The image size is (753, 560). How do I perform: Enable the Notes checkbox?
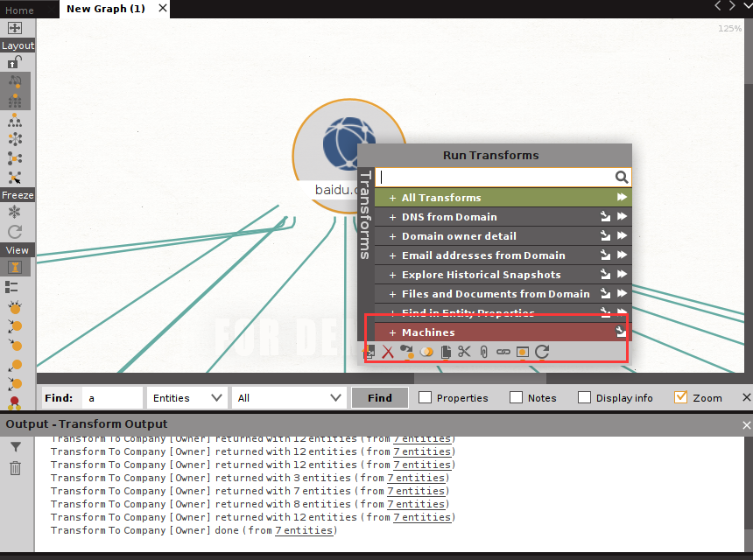tap(517, 397)
